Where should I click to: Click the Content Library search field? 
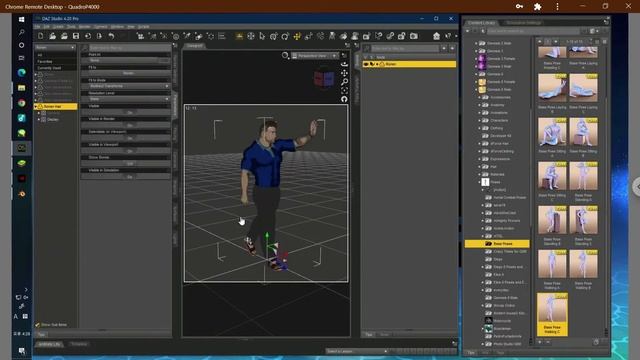click(533, 31)
